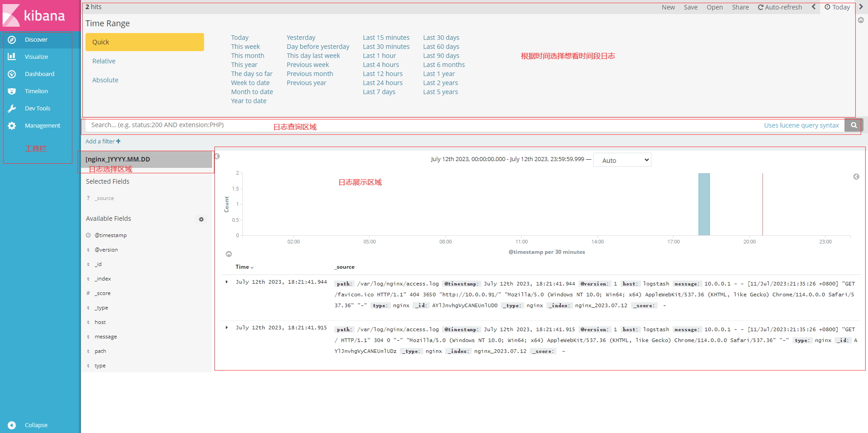Click the Timelion icon in sidebar
The height and width of the screenshot is (433, 868).
pyautogui.click(x=12, y=91)
